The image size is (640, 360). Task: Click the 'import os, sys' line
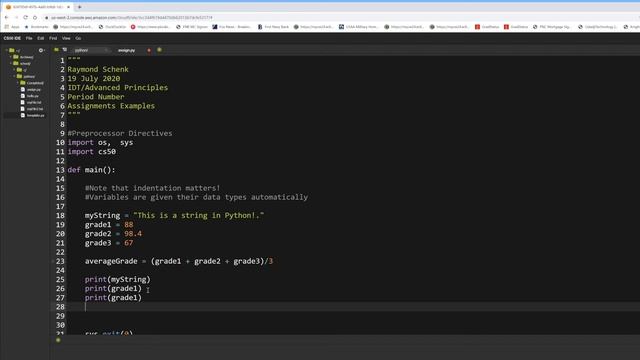[x=100, y=142]
